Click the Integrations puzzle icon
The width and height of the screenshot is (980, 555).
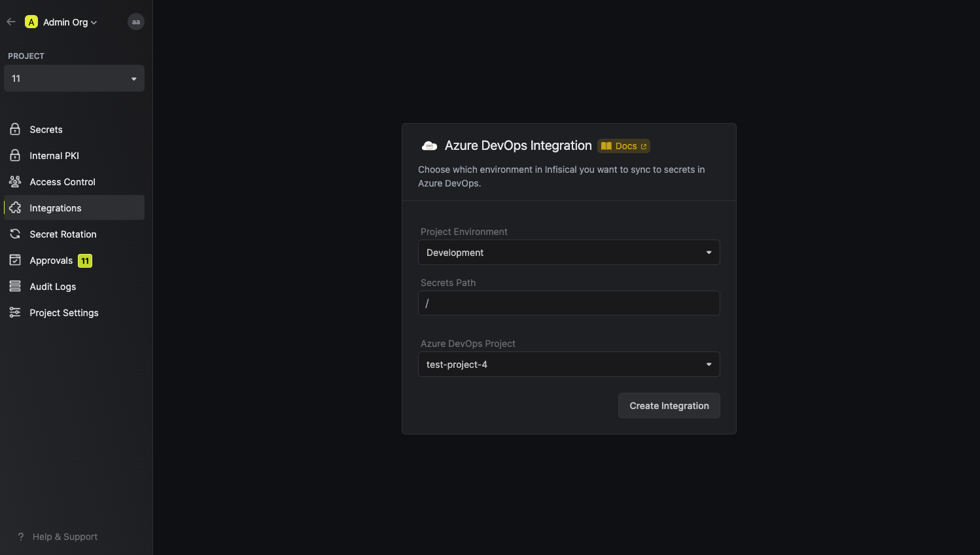(x=15, y=207)
